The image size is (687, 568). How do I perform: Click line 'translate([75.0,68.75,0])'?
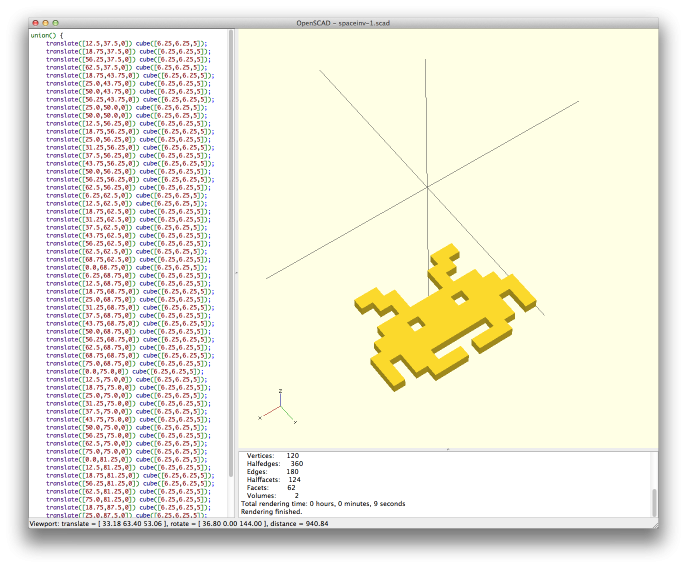pos(128,363)
